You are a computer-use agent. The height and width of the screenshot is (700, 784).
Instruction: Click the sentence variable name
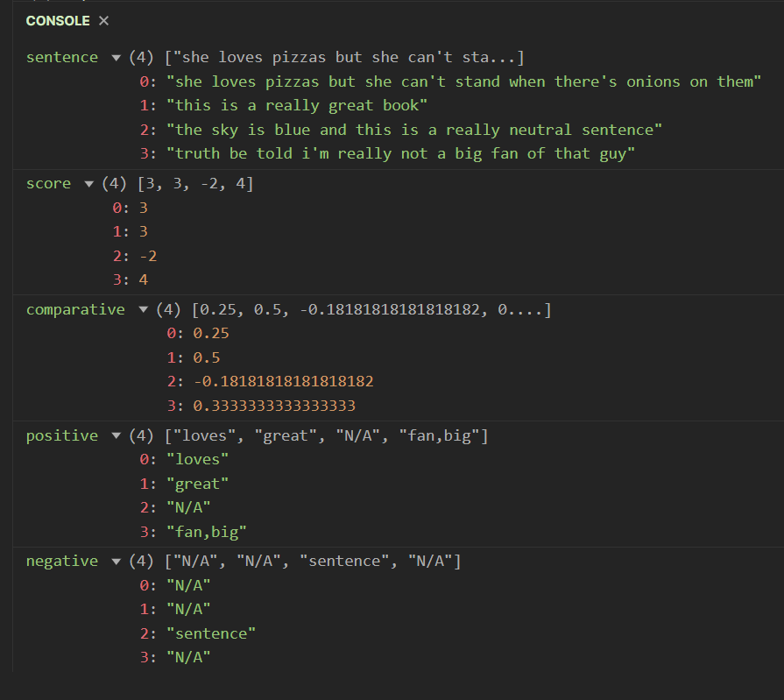click(x=62, y=58)
